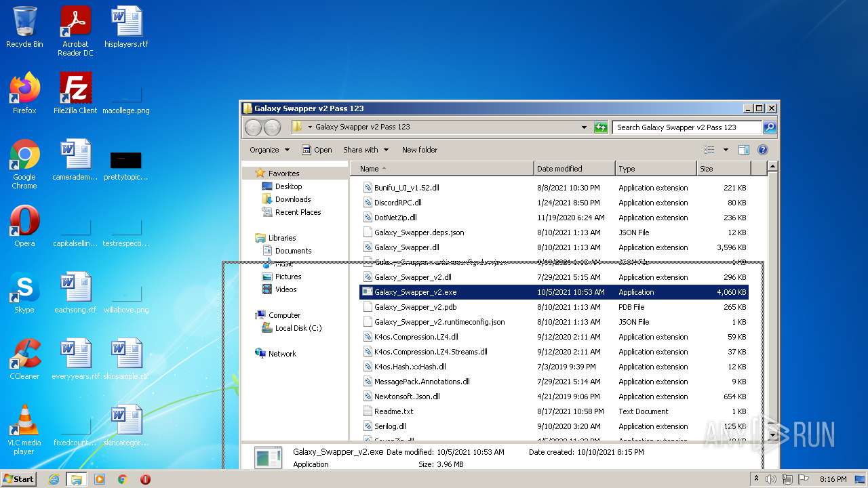Click the search magnifier icon
868x488 pixels.
(769, 127)
